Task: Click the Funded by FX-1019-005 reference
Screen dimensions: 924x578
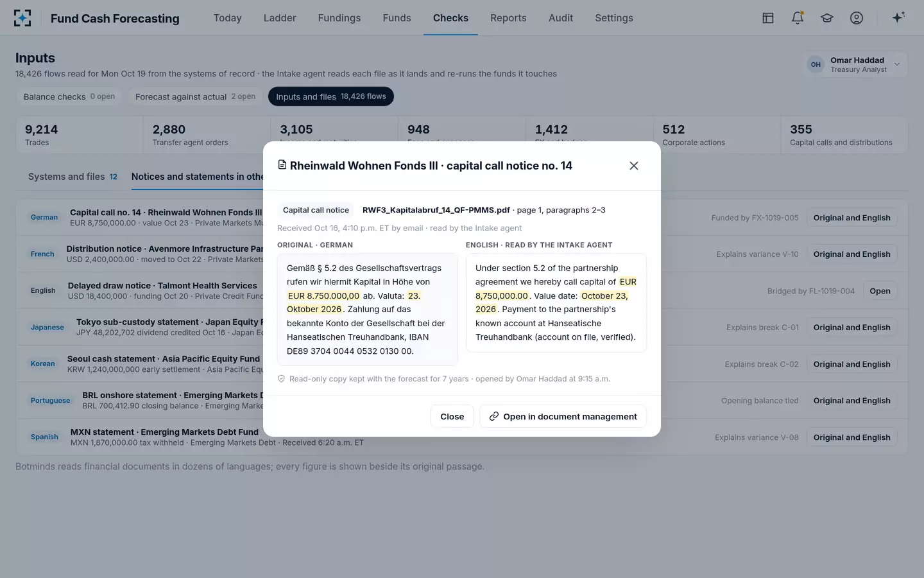Action: coord(755,218)
